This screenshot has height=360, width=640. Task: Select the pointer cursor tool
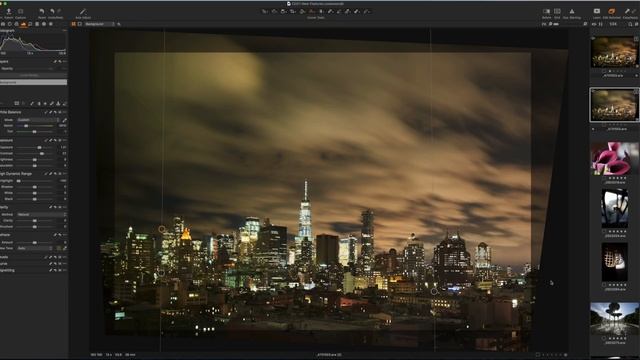(265, 11)
